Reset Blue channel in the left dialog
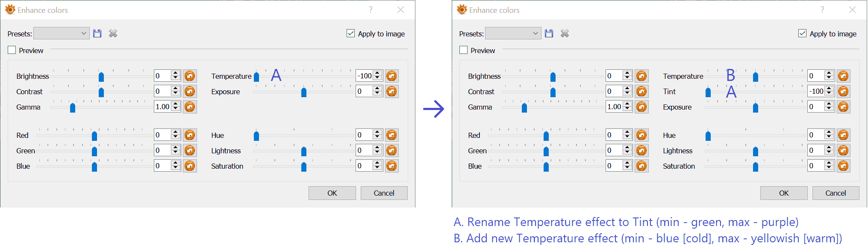The image size is (868, 250). tap(190, 166)
